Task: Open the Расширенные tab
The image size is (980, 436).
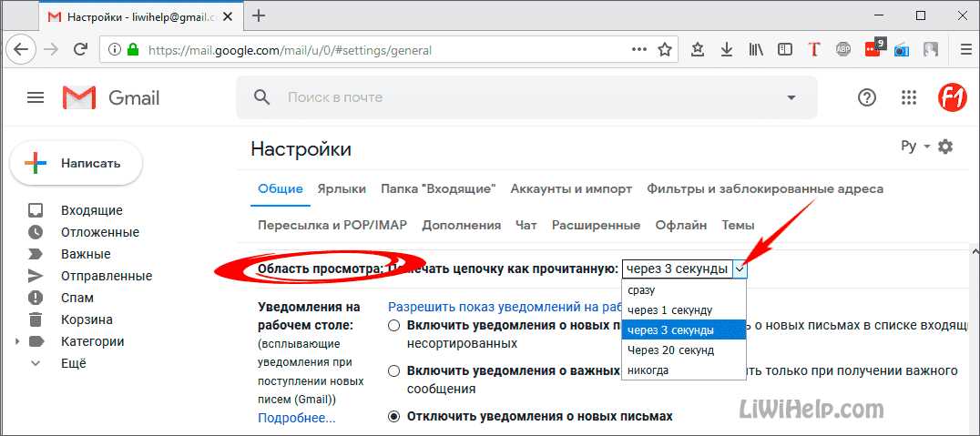Action: pos(597,225)
